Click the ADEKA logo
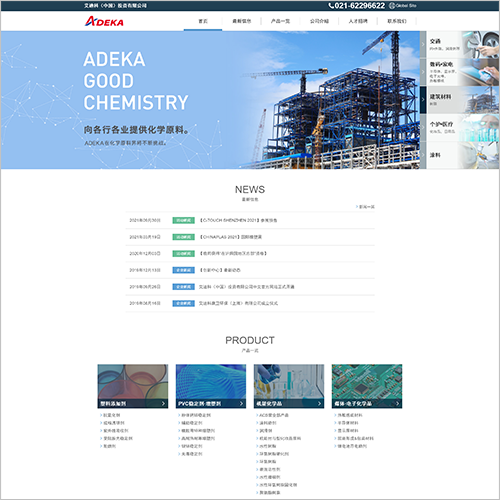Viewport: 500px width, 500px height. pos(104,21)
